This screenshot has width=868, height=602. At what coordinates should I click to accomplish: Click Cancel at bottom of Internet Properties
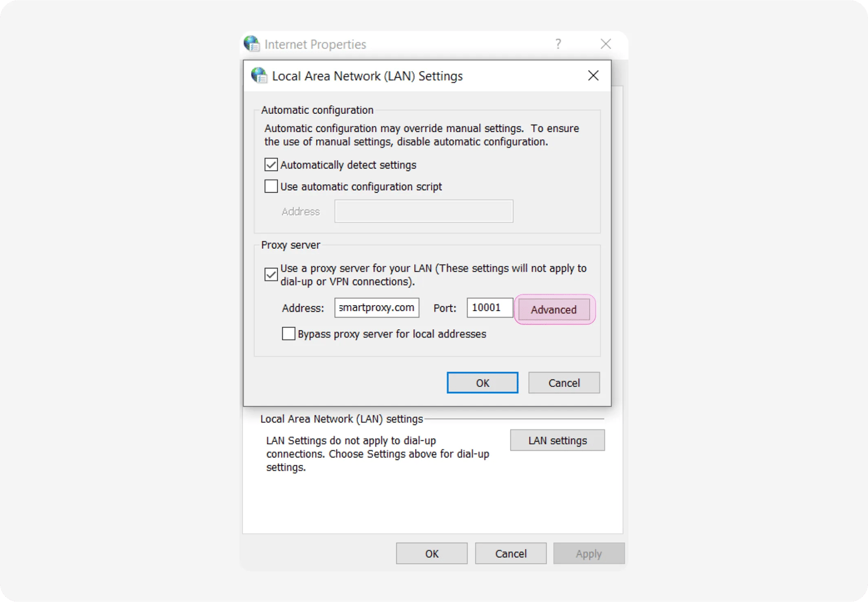pyautogui.click(x=511, y=553)
